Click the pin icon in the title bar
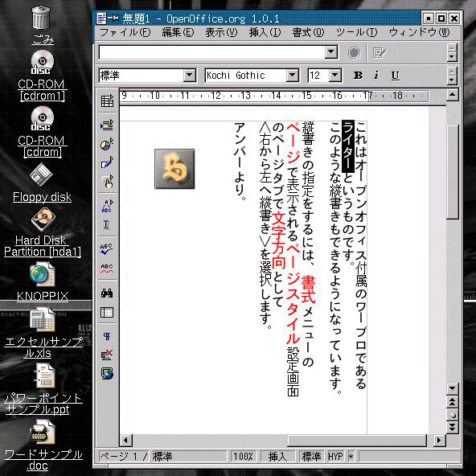Image resolution: width=476 pixels, height=476 pixels. click(x=113, y=18)
